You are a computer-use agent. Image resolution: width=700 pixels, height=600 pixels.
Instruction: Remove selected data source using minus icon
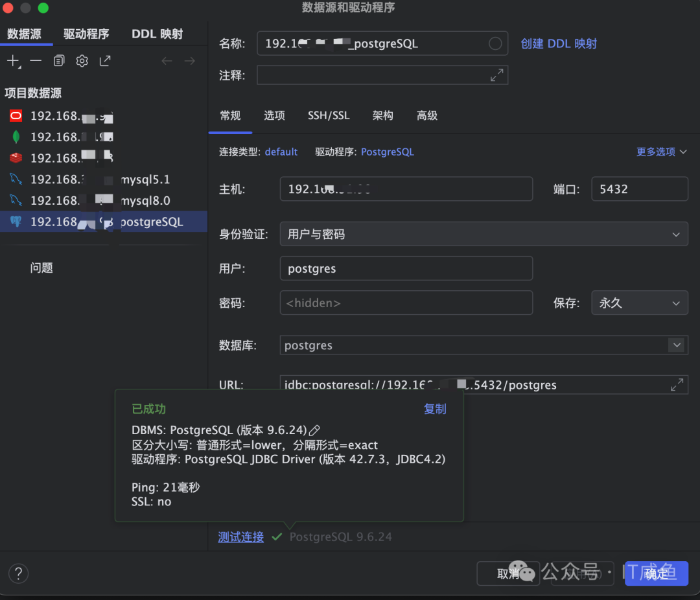(x=36, y=60)
